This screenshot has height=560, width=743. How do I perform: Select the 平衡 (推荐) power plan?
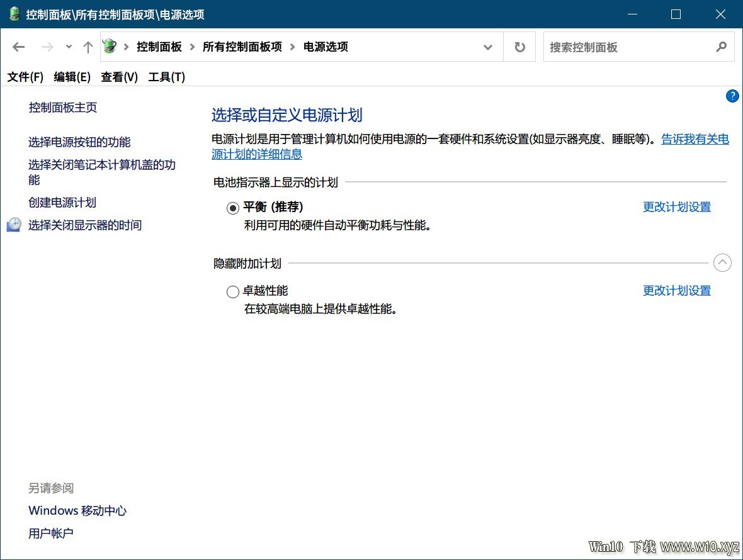tap(233, 208)
